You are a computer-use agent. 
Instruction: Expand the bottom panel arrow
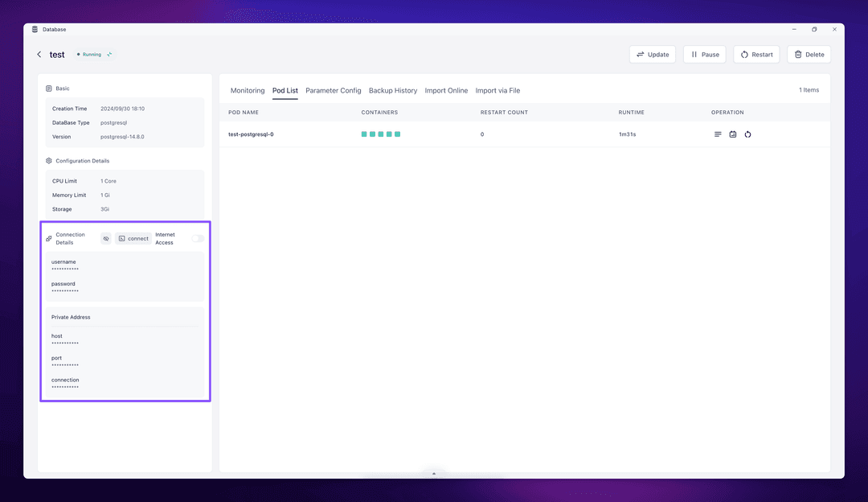coord(434,473)
